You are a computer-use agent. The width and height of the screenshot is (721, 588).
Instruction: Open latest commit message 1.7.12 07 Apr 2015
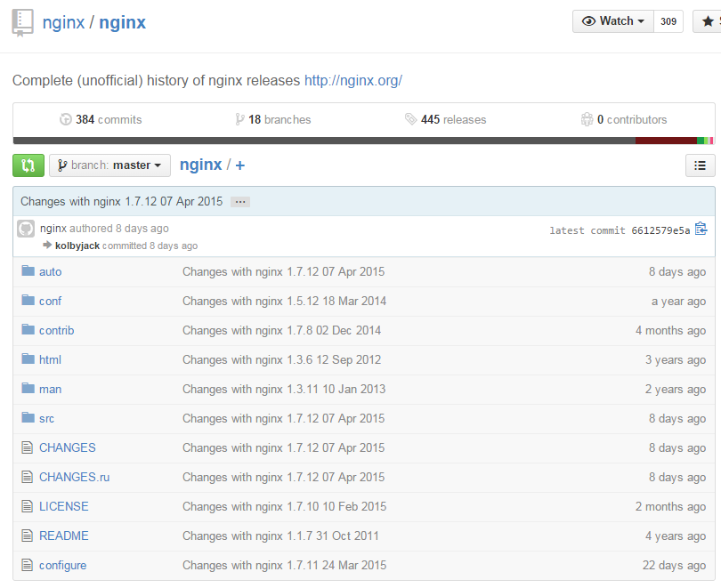pos(121,201)
